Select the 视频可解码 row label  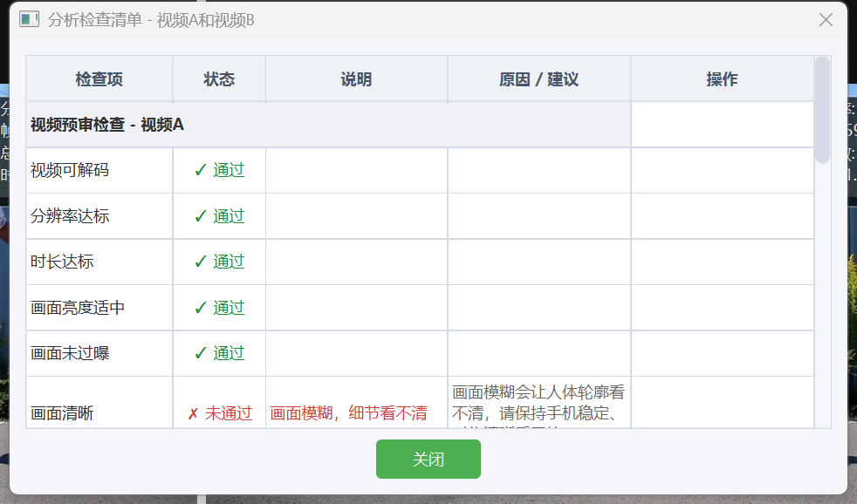click(x=70, y=170)
